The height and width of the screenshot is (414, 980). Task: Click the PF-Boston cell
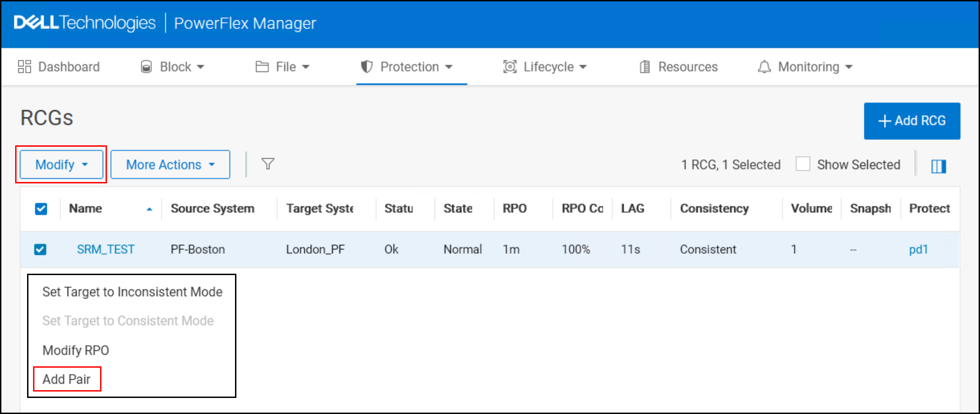pos(198,249)
